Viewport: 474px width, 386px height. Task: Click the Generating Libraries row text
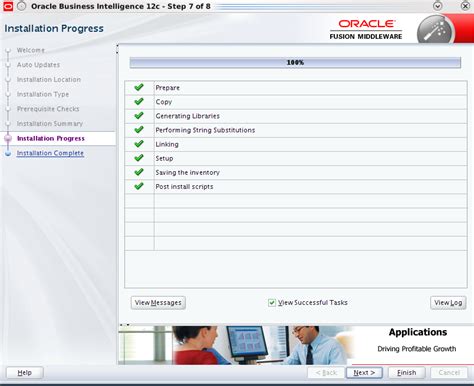pos(188,116)
